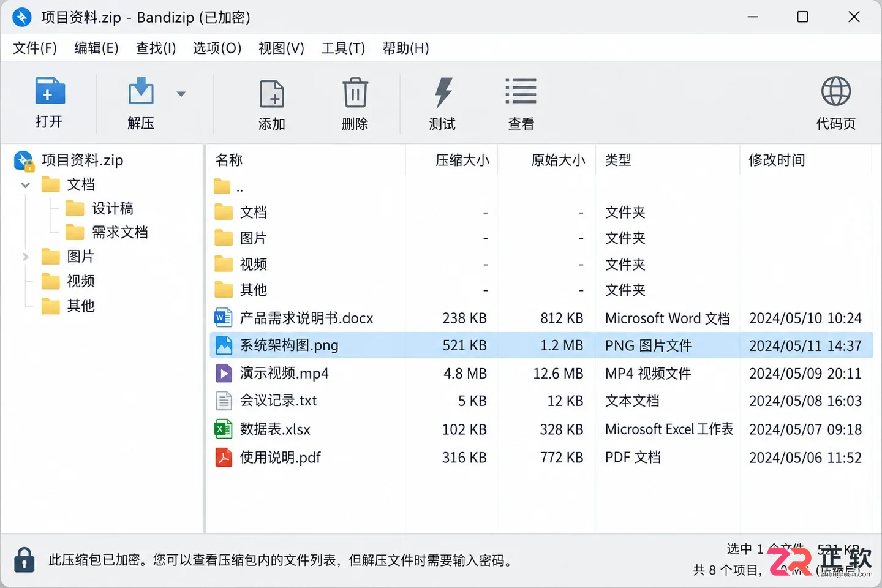
Task: Sort by the 修改时间 column header
Action: 777,160
